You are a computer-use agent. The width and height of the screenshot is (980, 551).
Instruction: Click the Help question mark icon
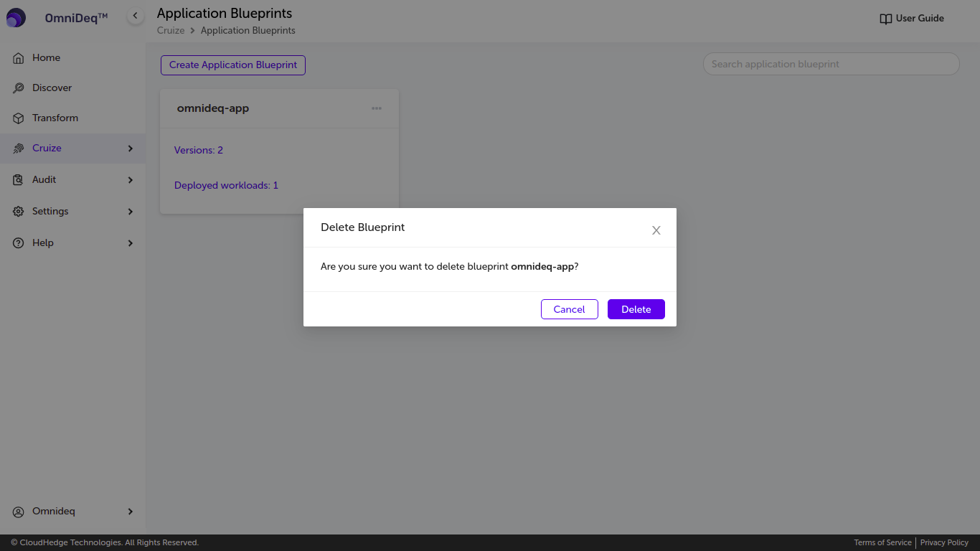pos(19,243)
